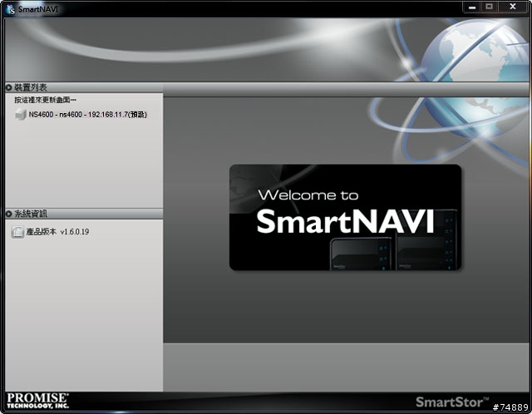Collapse the 裝置列表 panel arrow
The image size is (532, 414).
point(9,87)
